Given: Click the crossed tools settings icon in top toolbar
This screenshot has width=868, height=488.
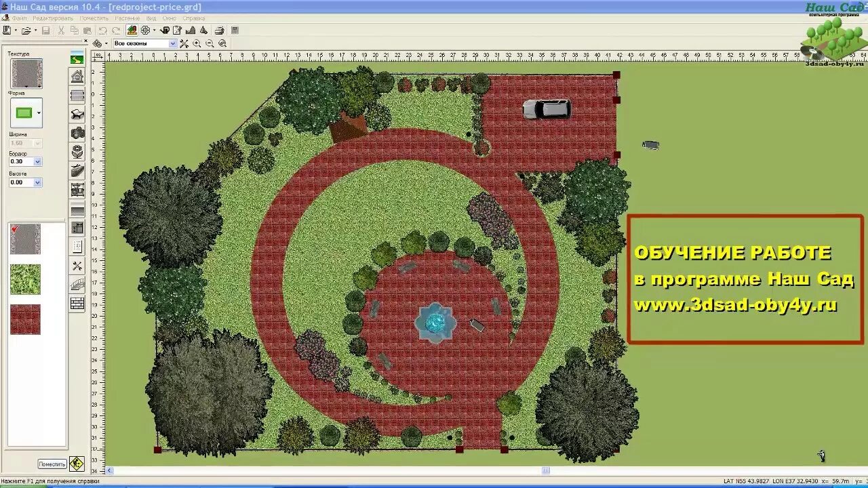Looking at the screenshot, I should 184,43.
